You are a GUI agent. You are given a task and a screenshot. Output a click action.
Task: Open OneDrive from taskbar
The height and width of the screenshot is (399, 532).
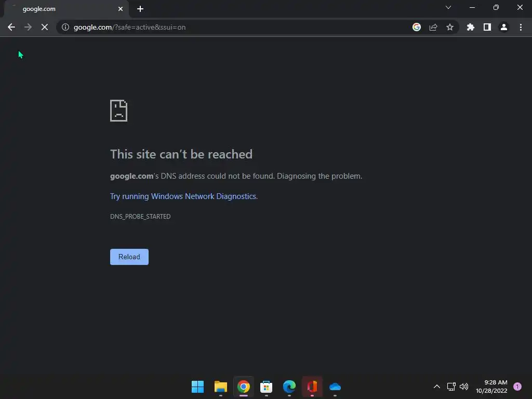tap(335, 387)
